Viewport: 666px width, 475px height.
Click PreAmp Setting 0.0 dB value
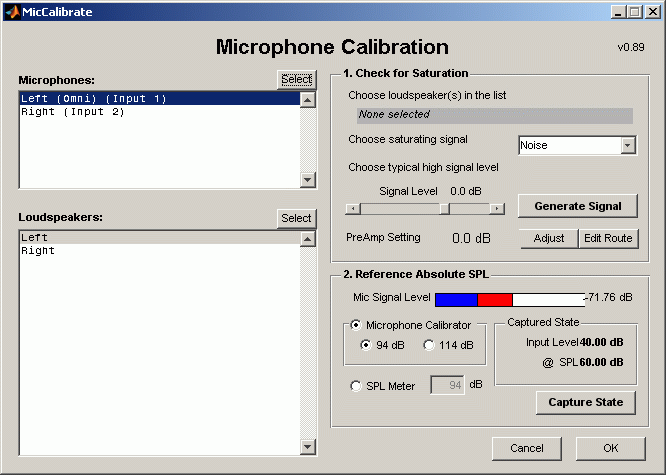[x=471, y=238]
